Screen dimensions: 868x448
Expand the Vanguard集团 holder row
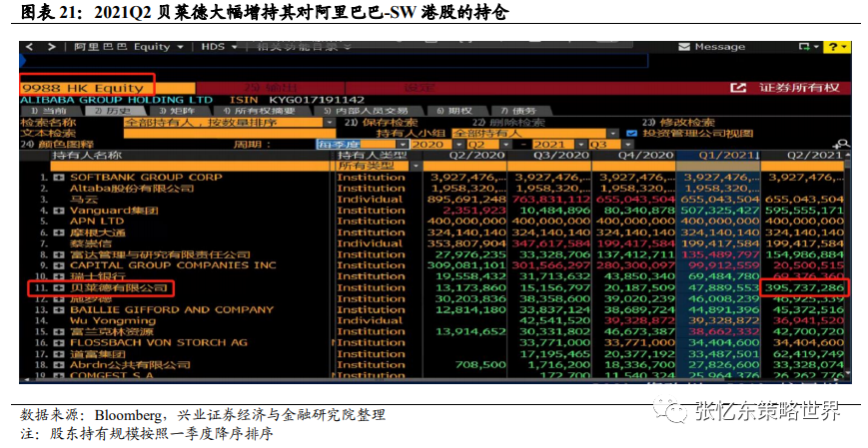[x=59, y=211]
